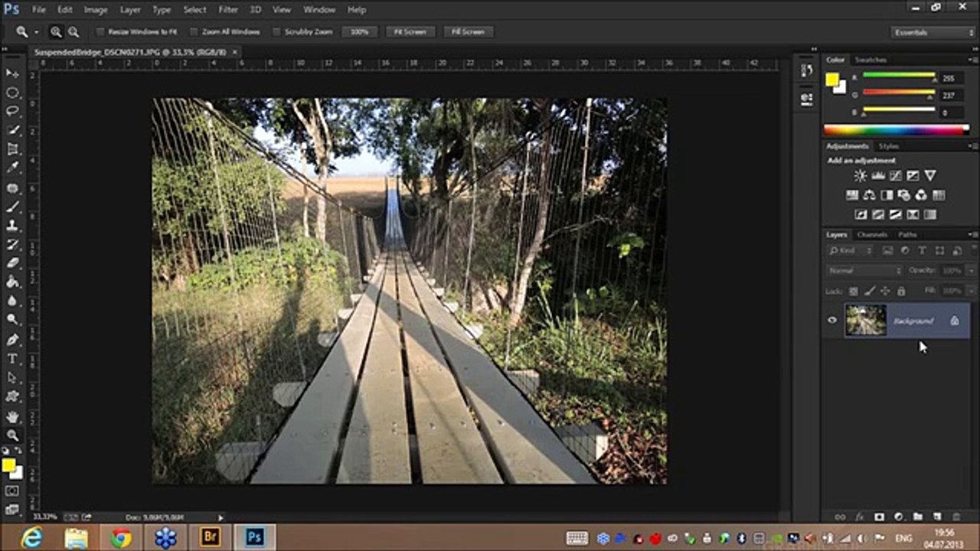Enable Resize Windows to Fit checkbox
980x551 pixels.
point(100,32)
